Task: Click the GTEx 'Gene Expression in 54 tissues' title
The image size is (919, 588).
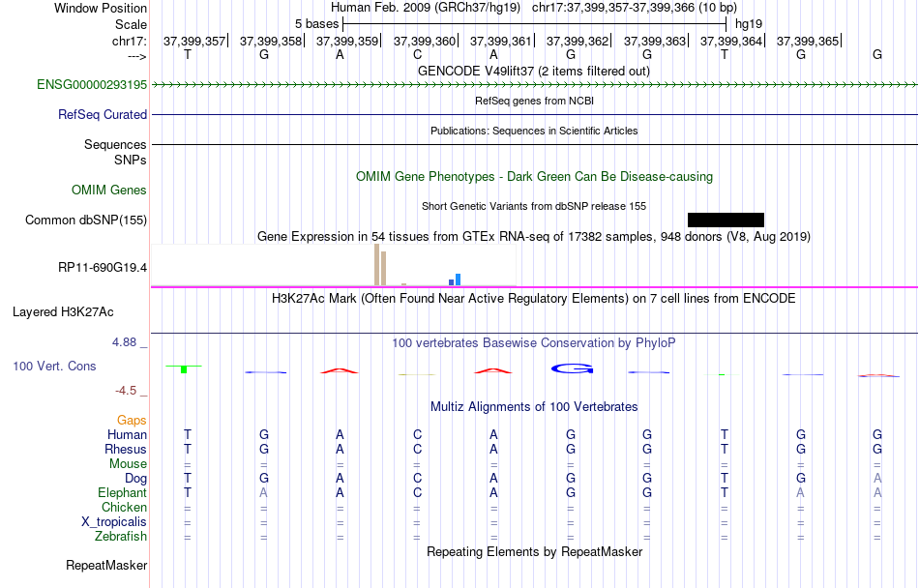Action: [x=534, y=236]
